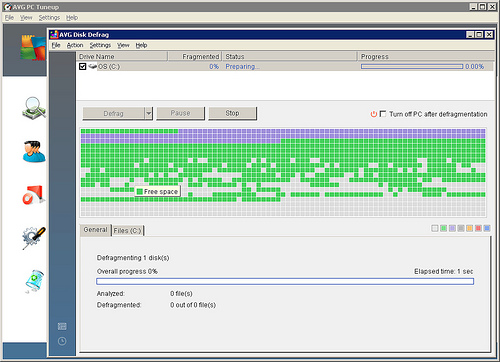500x362 pixels.
Task: Click the Preparing... status text
Action: tap(242, 67)
